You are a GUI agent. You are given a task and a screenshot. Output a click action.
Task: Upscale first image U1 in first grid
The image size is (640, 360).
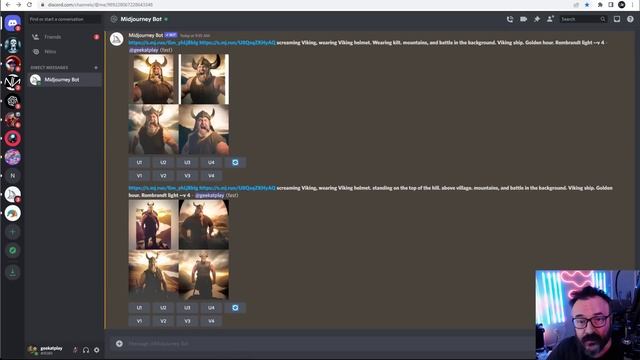click(139, 162)
